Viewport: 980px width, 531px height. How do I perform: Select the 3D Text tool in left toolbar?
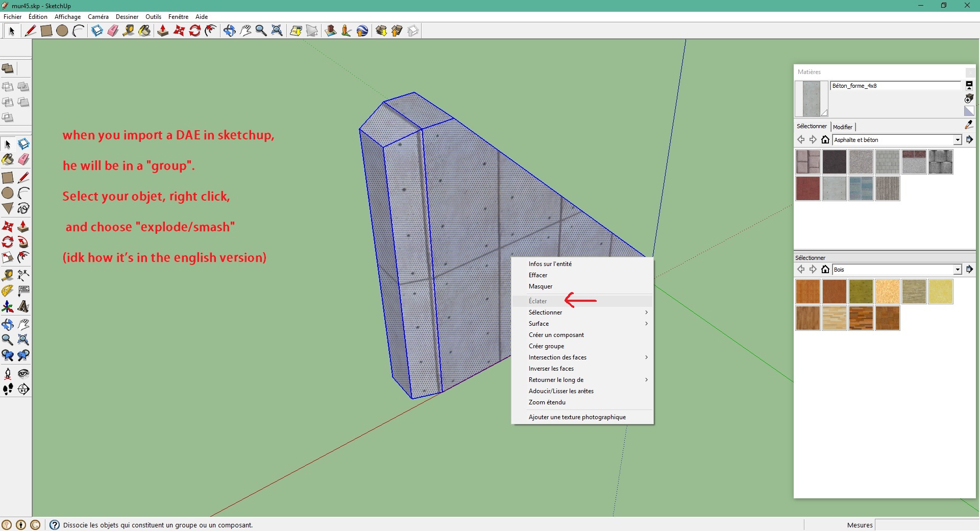click(23, 307)
